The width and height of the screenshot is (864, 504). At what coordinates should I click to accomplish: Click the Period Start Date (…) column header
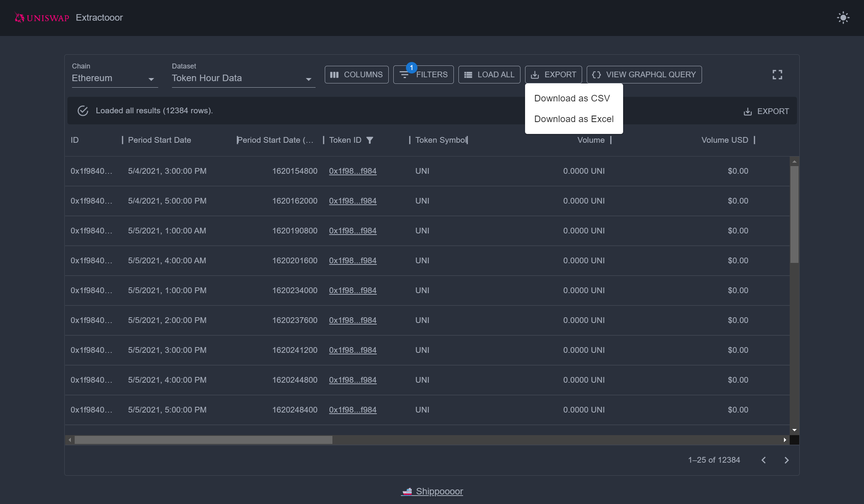275,140
